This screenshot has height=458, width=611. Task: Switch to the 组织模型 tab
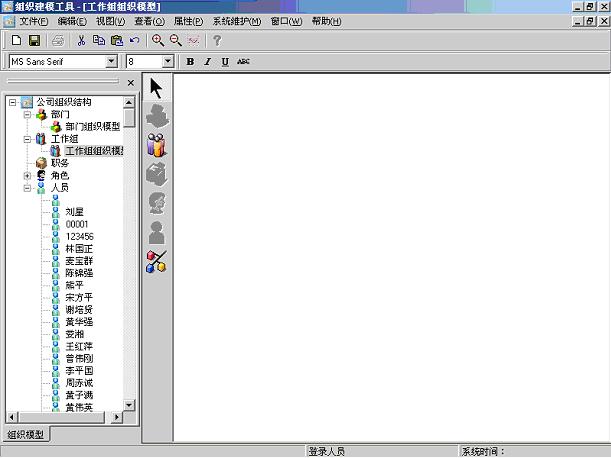(x=26, y=434)
